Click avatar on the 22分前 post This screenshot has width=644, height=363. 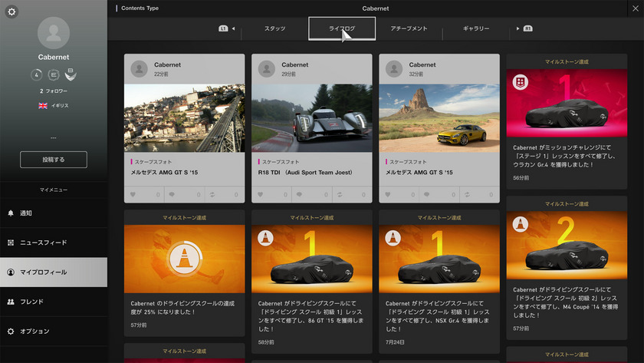click(x=140, y=68)
